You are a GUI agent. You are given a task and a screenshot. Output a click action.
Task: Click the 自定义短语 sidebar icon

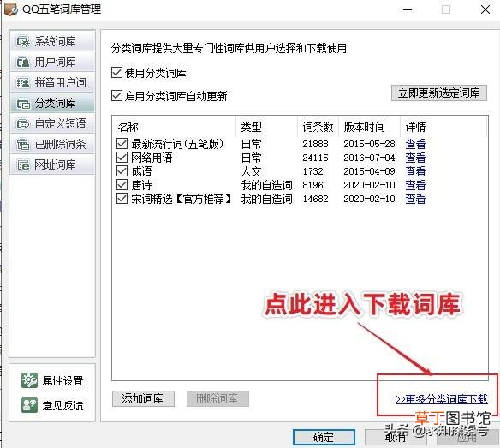pos(23,124)
